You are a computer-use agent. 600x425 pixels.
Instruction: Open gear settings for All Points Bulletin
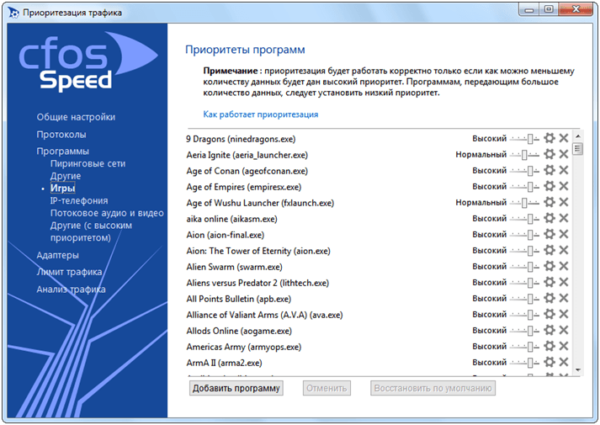(549, 298)
